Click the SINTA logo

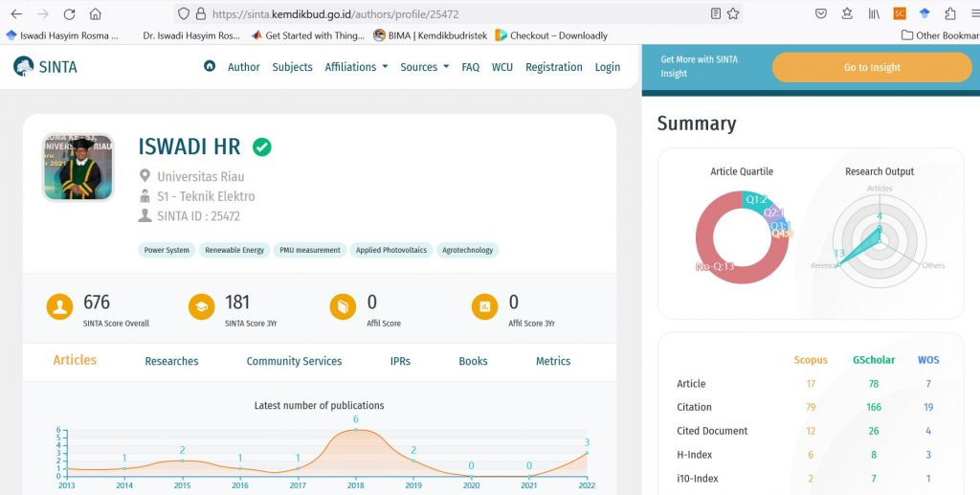[45, 66]
